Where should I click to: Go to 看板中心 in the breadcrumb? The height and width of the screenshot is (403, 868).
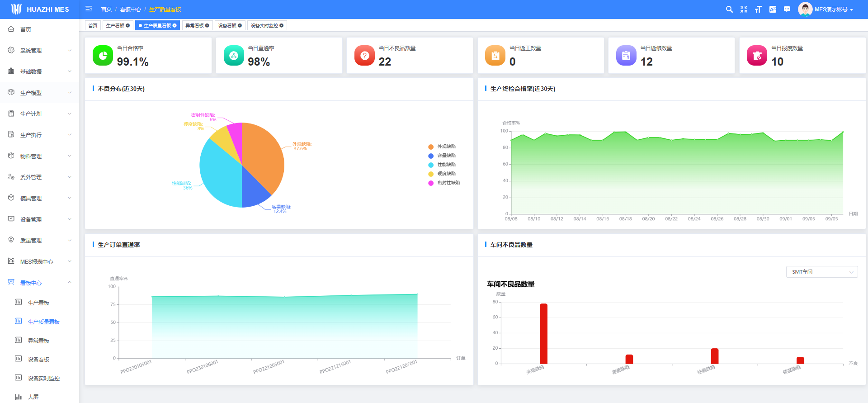[x=130, y=9]
